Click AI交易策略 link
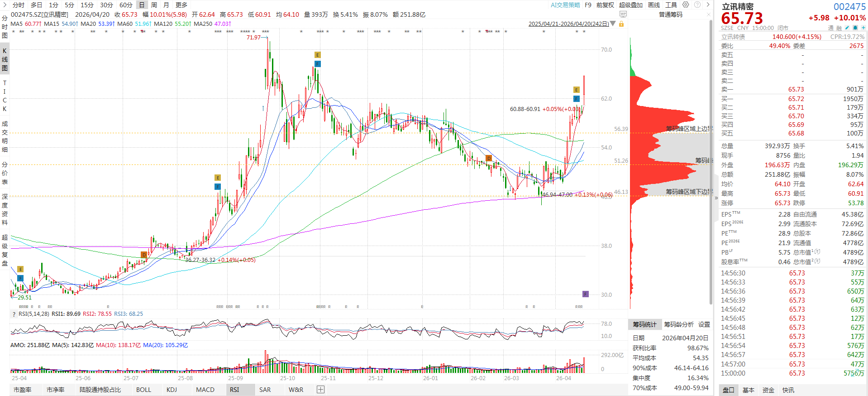The image size is (868, 396). coord(565,5)
